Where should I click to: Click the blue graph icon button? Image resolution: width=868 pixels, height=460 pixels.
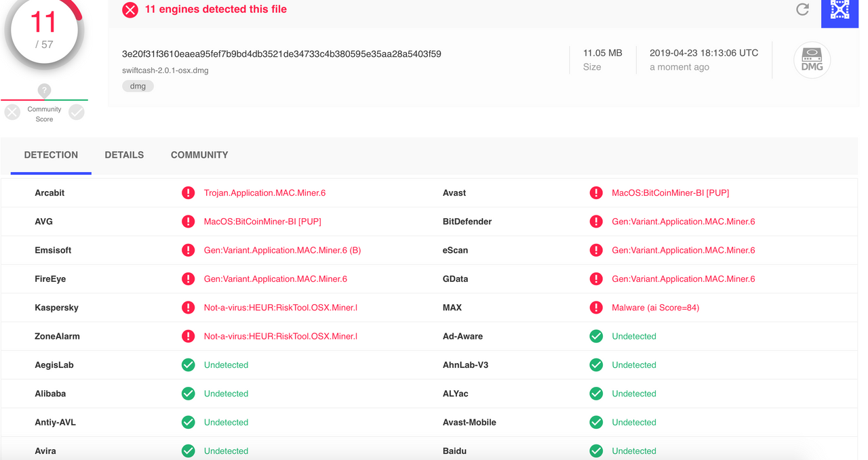[x=840, y=11]
